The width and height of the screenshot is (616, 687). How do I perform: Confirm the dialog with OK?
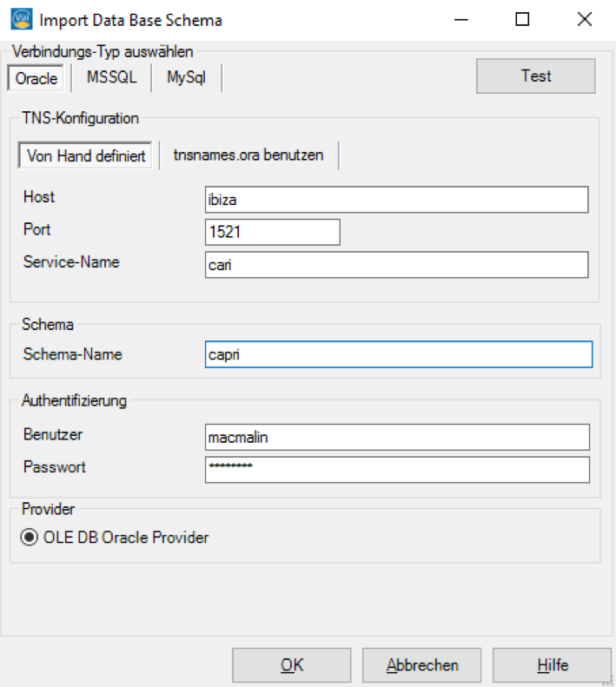coord(292,665)
